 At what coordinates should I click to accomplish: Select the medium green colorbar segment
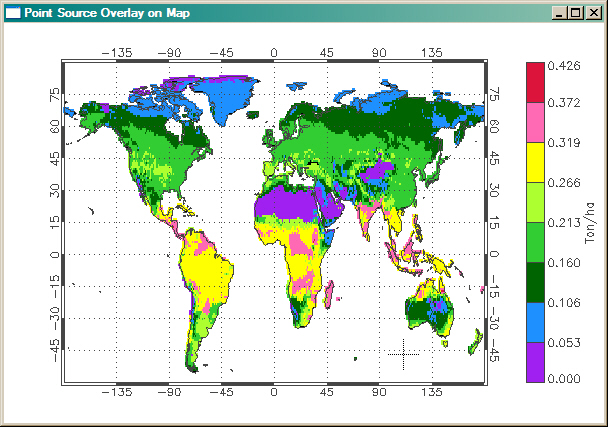(536, 242)
